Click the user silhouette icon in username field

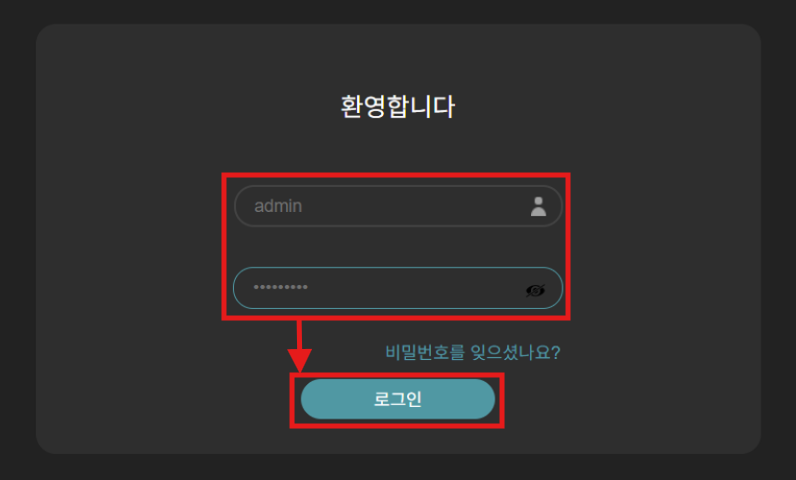(538, 207)
